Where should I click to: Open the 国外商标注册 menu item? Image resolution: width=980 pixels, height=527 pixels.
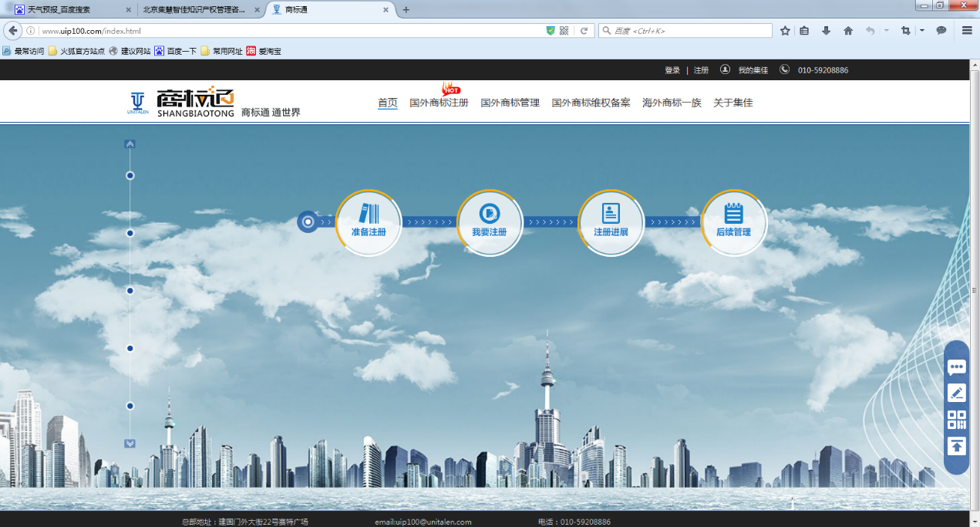[439, 103]
